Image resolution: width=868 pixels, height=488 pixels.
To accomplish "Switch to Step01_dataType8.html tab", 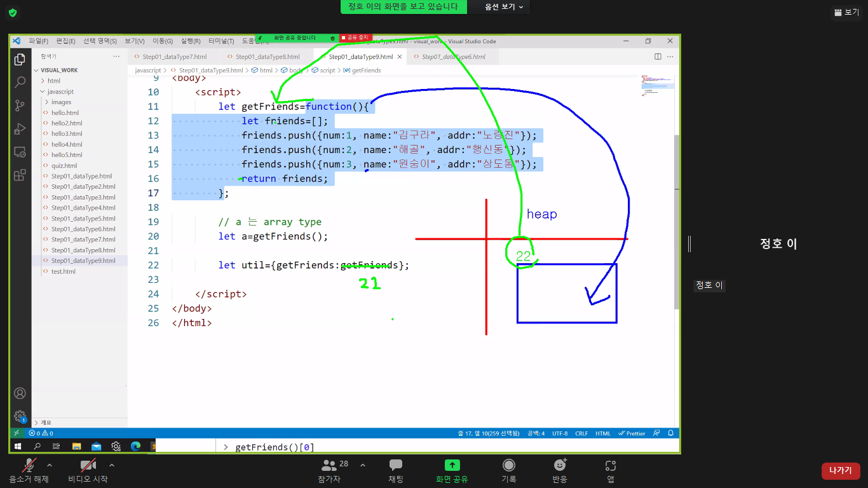I will coord(268,57).
